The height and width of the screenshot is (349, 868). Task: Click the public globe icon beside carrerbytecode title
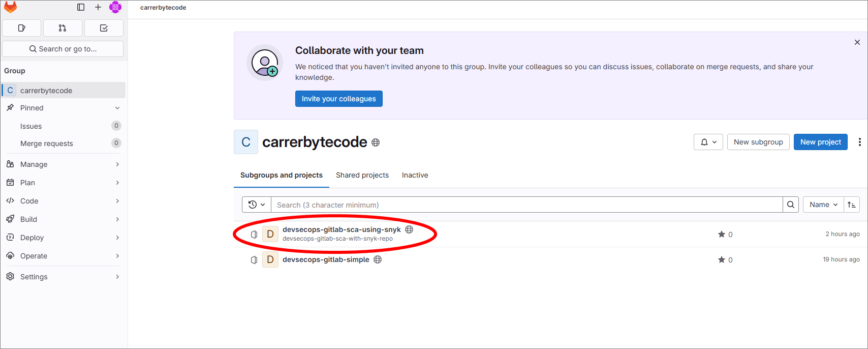[x=376, y=142]
